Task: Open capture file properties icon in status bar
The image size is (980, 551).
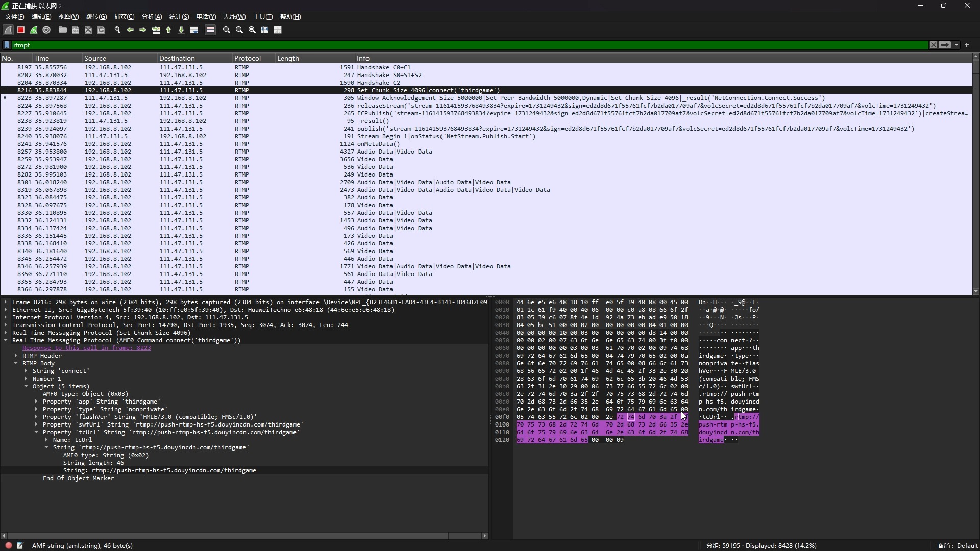Action: [20, 545]
